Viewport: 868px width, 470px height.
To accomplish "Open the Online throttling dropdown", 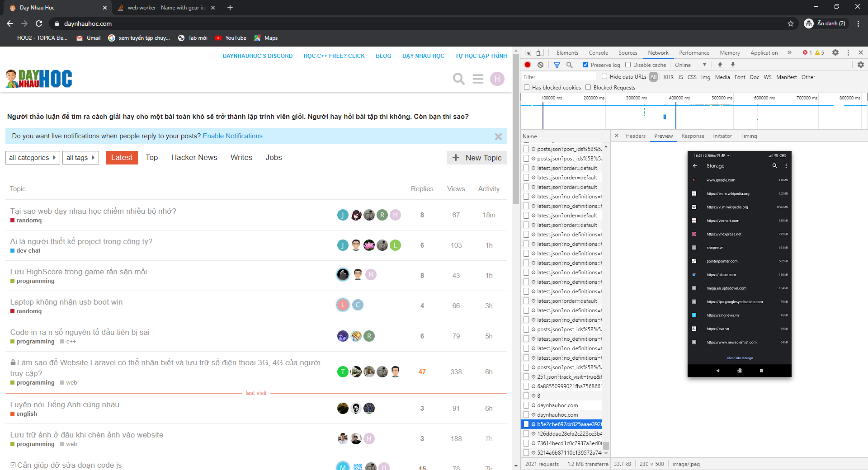I will (690, 65).
